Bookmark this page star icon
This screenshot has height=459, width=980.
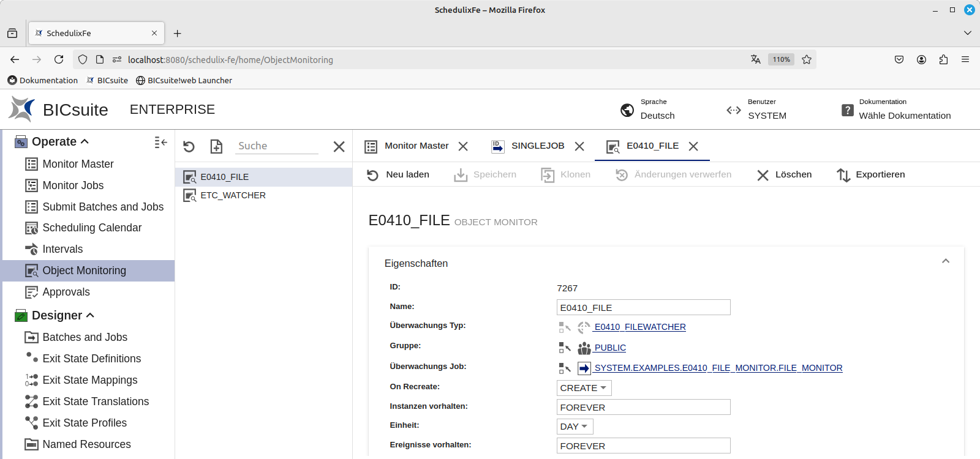807,59
